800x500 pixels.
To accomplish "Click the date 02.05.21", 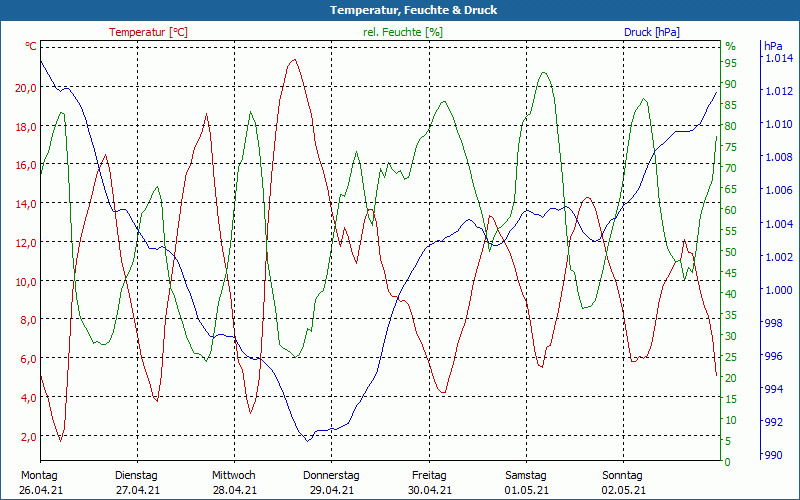I will click(x=623, y=490).
